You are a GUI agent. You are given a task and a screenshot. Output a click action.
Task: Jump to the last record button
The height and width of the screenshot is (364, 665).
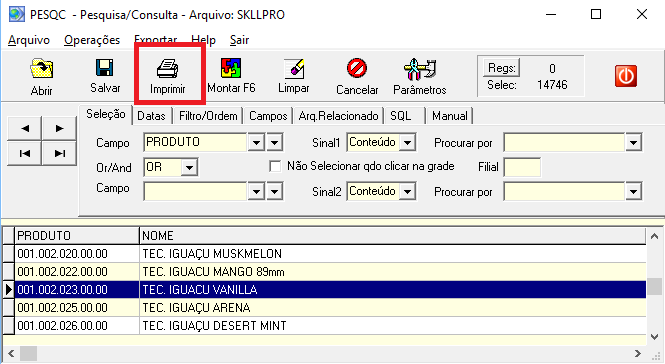(59, 153)
